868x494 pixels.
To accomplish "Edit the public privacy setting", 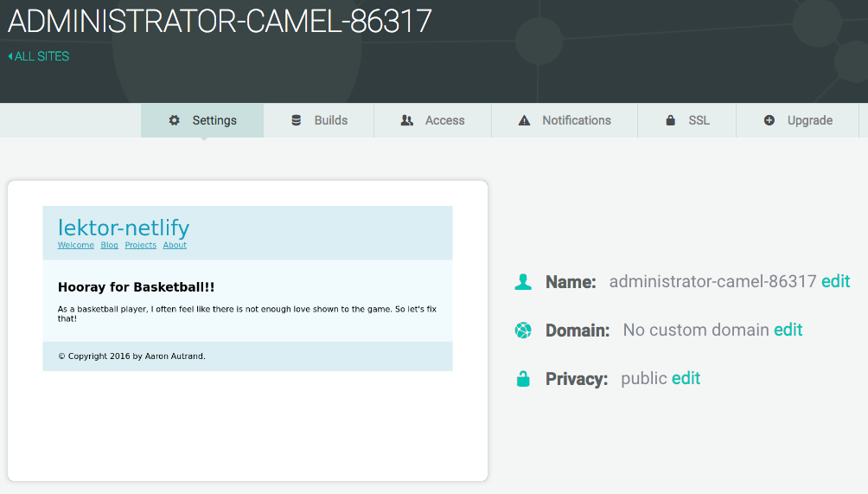I will tap(686, 378).
